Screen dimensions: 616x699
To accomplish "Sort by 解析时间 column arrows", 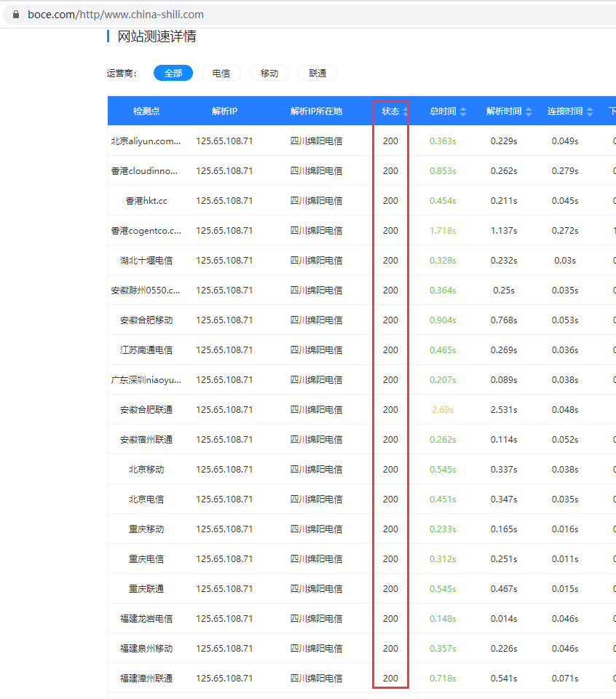I will (x=529, y=111).
